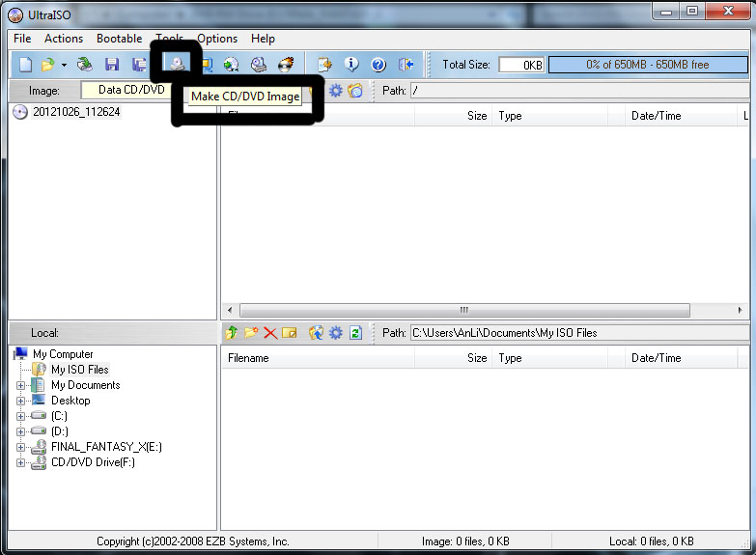The height and width of the screenshot is (555, 756).
Task: Click the horizontal scrollbar left arrow
Action: coord(230,310)
